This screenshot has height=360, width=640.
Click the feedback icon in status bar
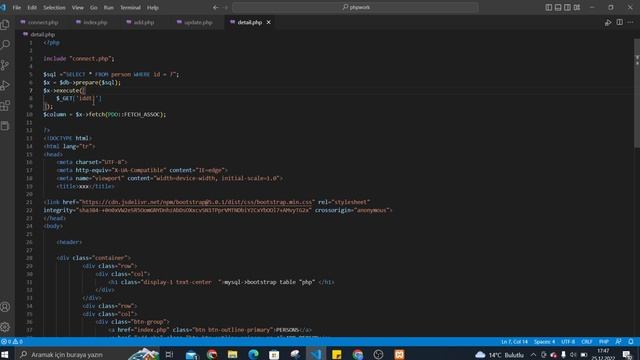(x=618, y=342)
